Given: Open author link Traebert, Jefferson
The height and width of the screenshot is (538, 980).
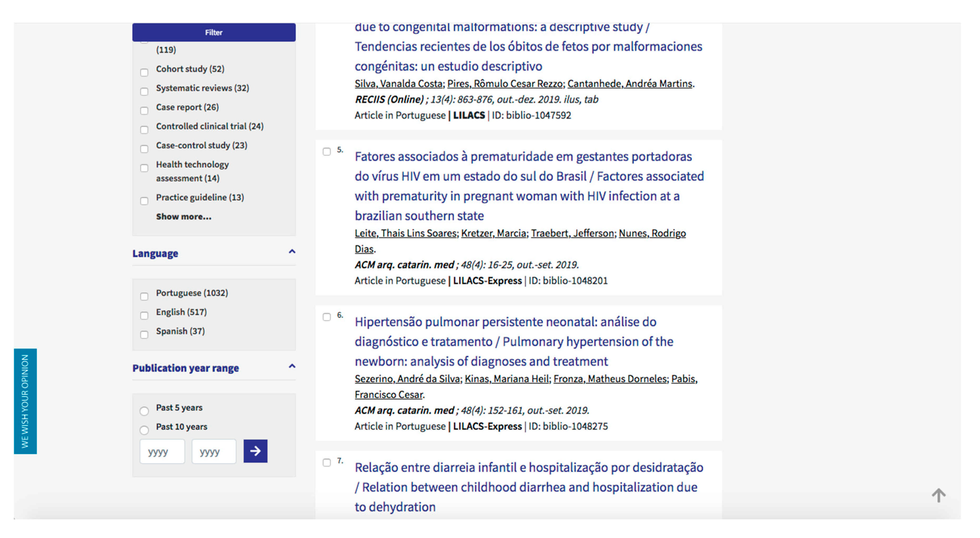Looking at the screenshot, I should [572, 233].
